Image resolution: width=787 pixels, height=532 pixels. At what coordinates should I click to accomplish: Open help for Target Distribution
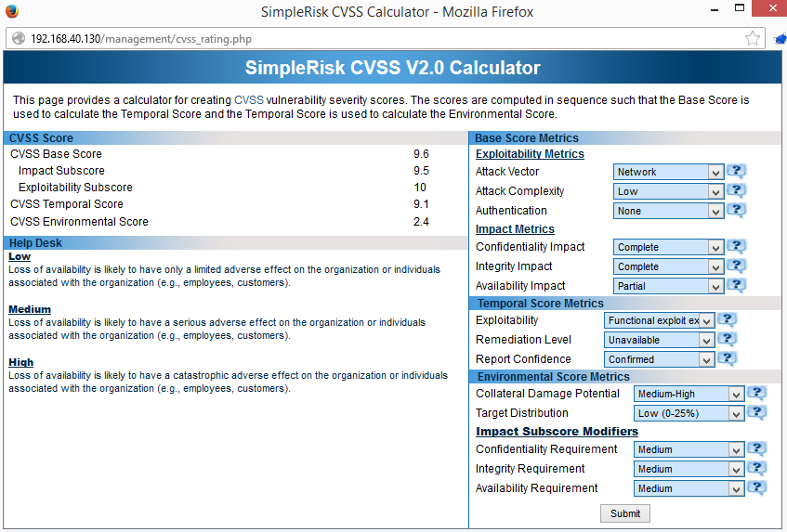tap(757, 412)
